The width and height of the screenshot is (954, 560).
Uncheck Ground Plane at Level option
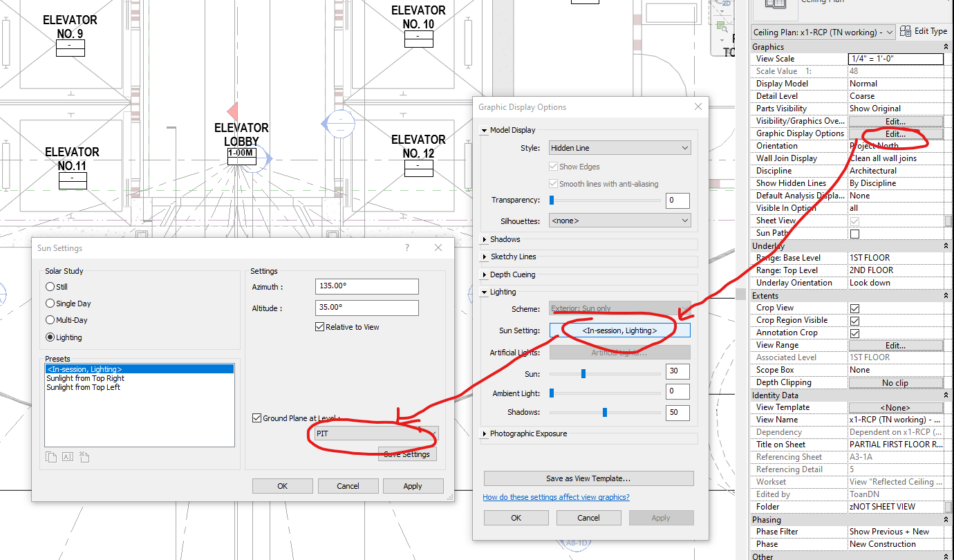click(x=257, y=418)
